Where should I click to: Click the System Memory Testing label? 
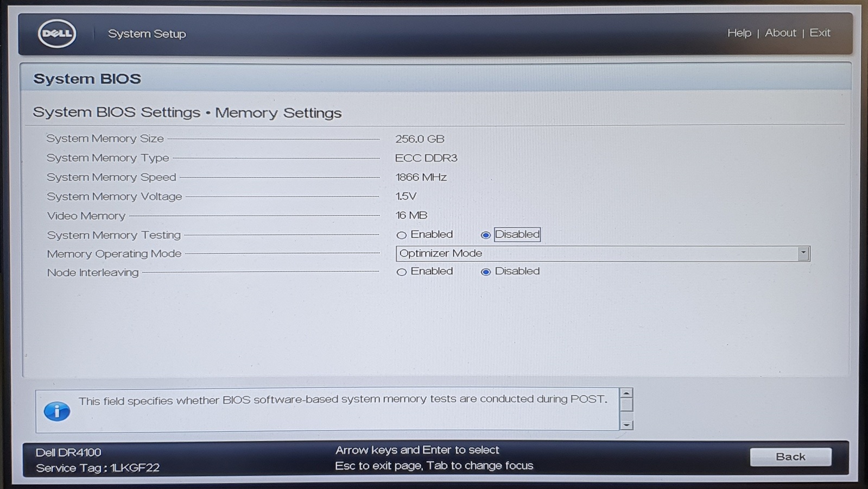coord(113,235)
